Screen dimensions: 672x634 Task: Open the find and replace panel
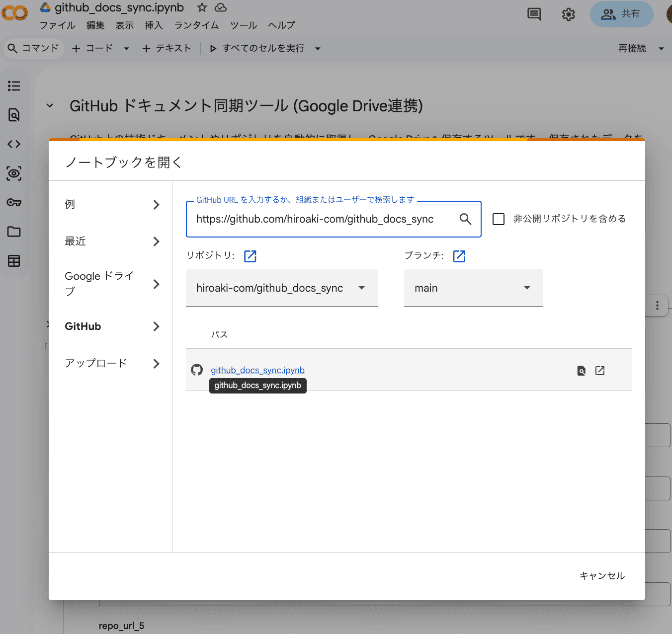coord(14,115)
